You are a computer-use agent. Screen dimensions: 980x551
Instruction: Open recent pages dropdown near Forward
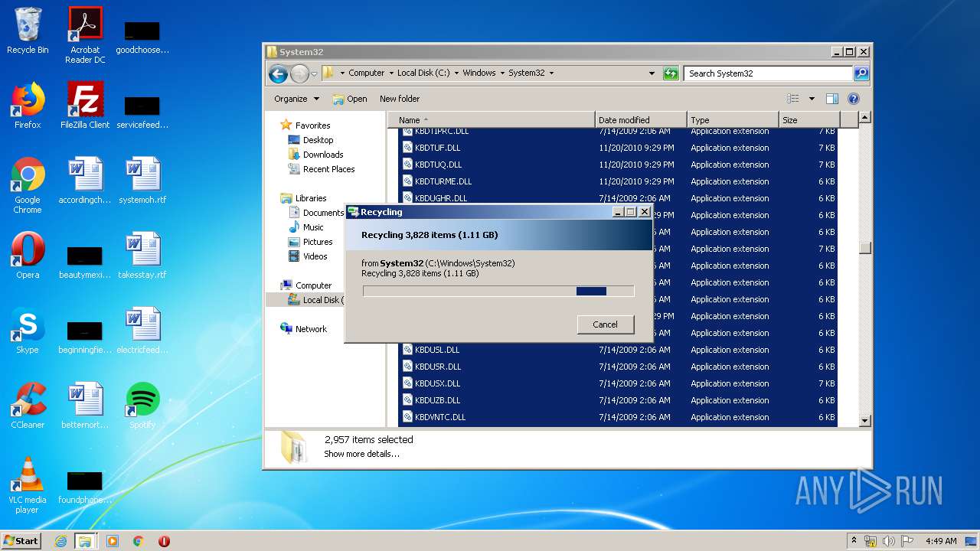[314, 74]
